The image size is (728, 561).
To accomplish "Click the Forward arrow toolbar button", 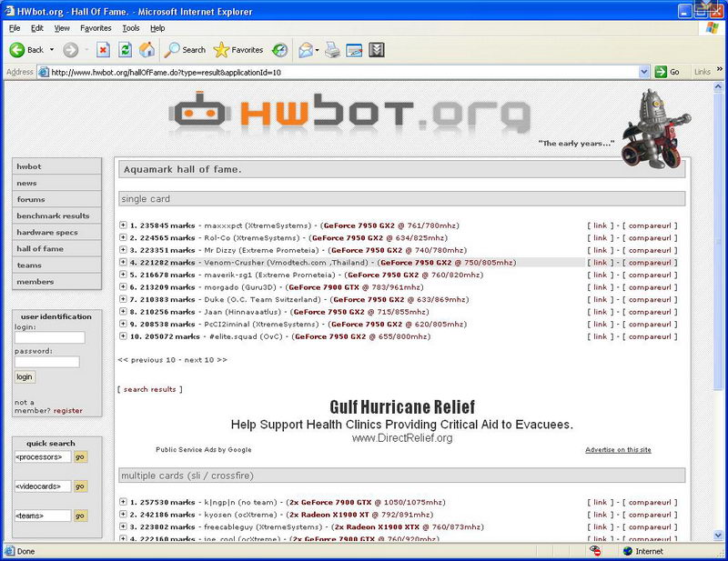I will pos(71,50).
